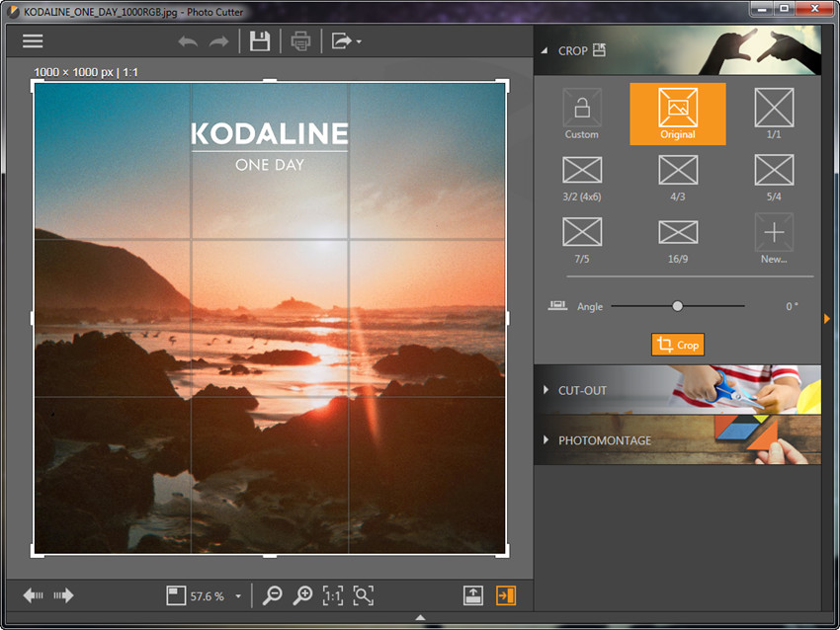
Task: Redo the last action
Action: tap(218, 41)
